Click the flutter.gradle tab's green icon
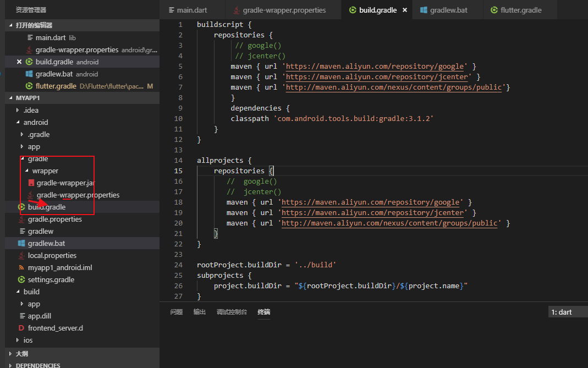This screenshot has height=368, width=588. point(494,10)
